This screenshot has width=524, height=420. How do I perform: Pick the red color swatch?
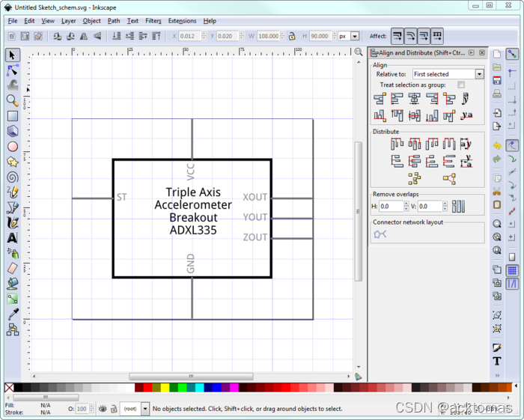[147, 388]
